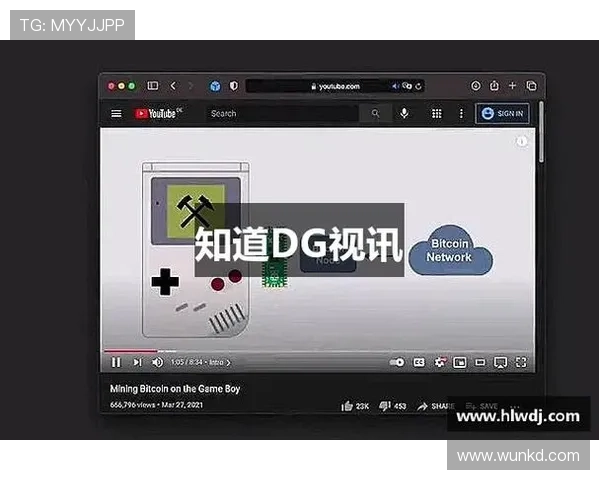Open the Safari downloads icon

(x=476, y=86)
